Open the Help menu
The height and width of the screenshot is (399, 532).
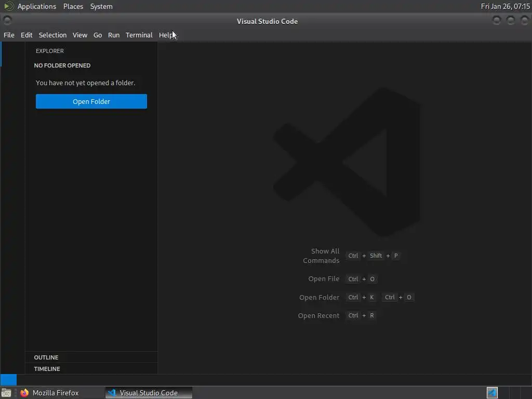[x=166, y=35]
